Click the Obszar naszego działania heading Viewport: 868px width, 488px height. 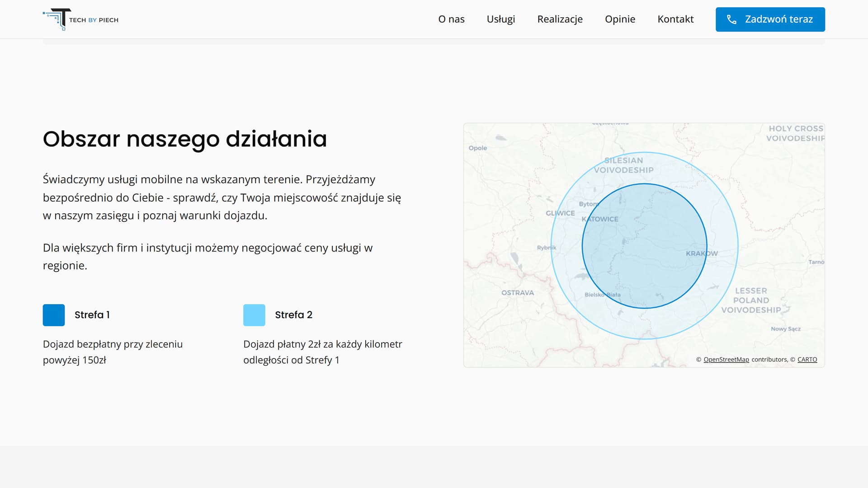click(x=184, y=139)
